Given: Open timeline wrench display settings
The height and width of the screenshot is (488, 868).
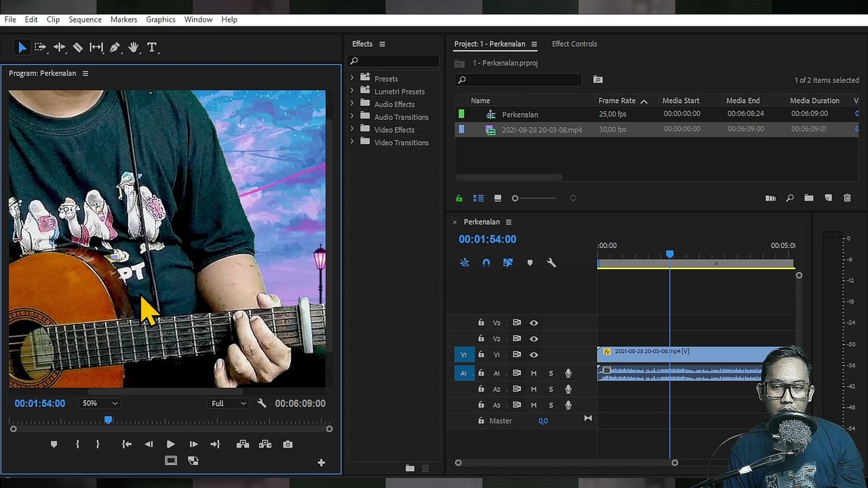Looking at the screenshot, I should tap(551, 263).
